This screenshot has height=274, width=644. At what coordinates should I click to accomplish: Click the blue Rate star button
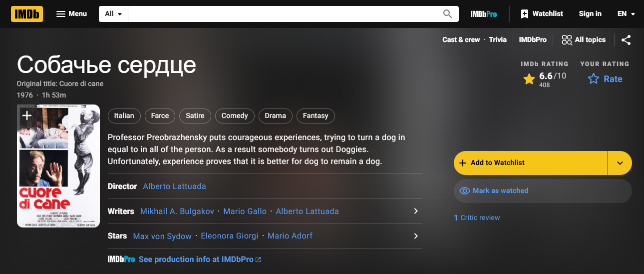click(605, 79)
